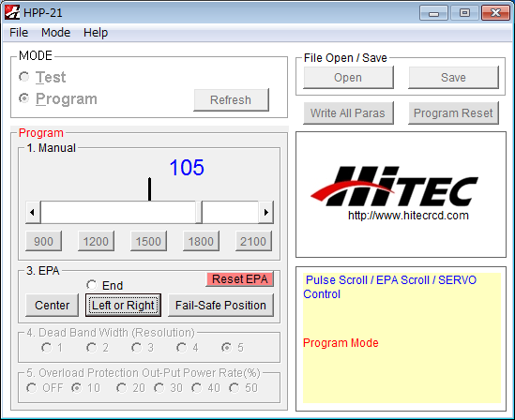This screenshot has height=420, width=515.
Task: Set pulse to 2100 preset
Action: (x=253, y=241)
